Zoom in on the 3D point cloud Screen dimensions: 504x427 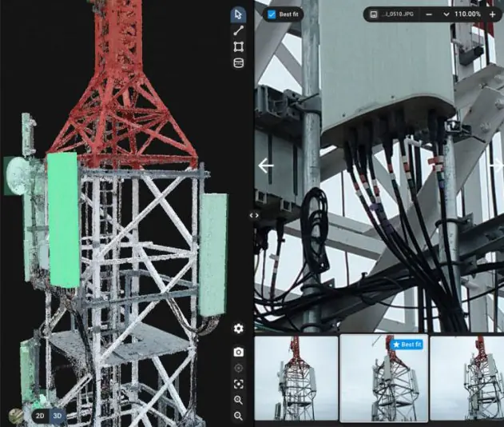238,400
